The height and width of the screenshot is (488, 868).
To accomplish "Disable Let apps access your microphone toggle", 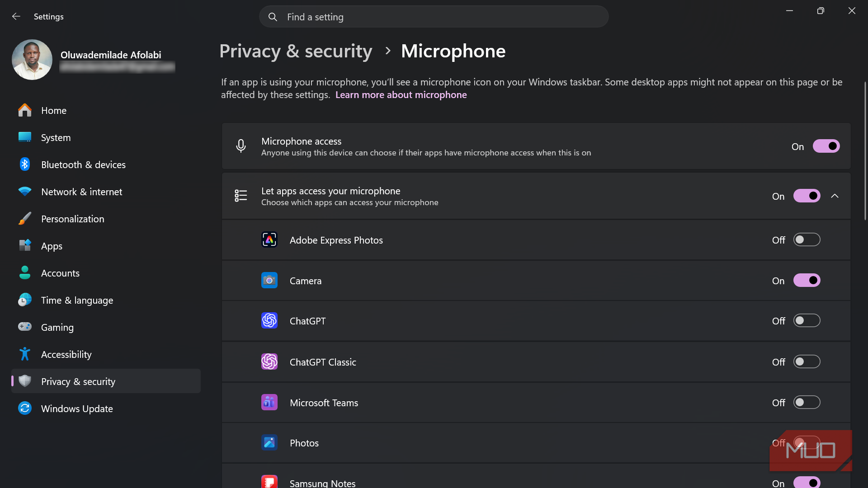I will pos(807,196).
